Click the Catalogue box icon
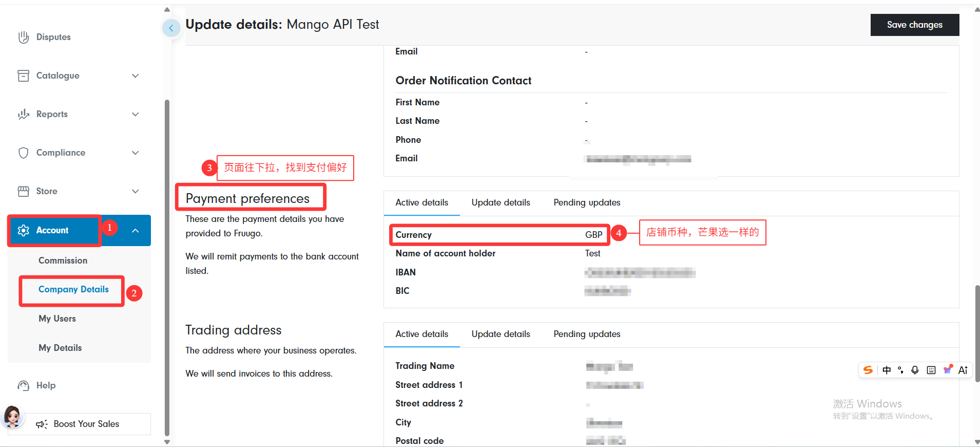This screenshot has height=447, width=980. 23,76
